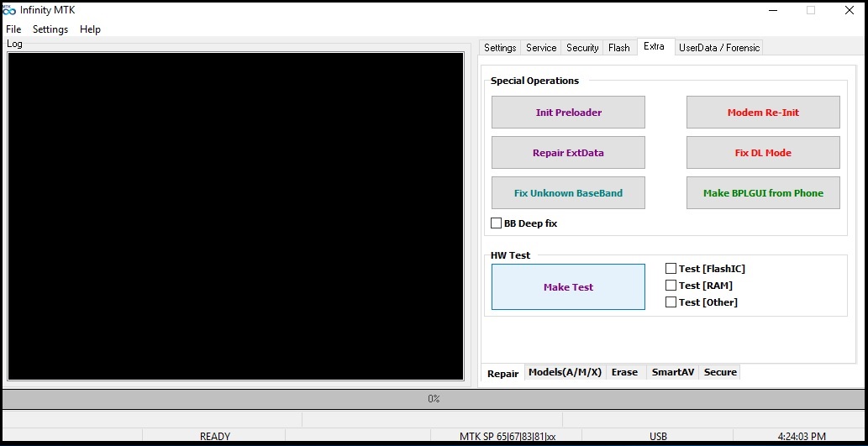Switch to the Erase bottom tab
The width and height of the screenshot is (868, 446).
tap(624, 372)
